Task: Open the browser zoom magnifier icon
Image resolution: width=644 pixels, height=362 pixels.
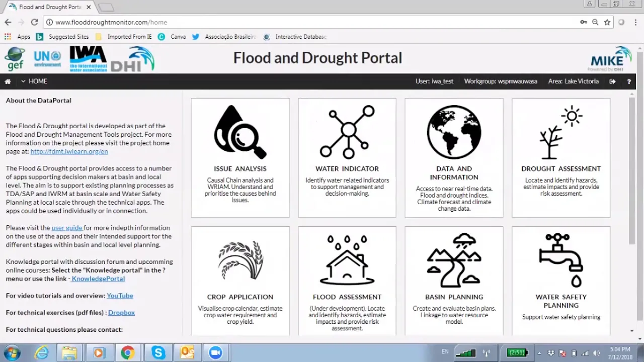Action: [x=595, y=22]
